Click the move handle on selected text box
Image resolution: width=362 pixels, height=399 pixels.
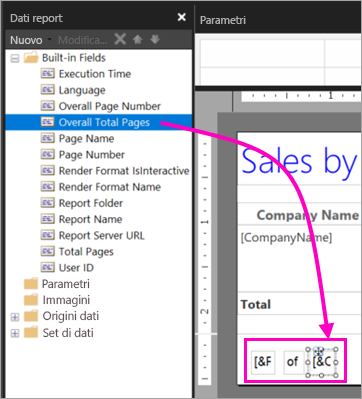(x=318, y=350)
